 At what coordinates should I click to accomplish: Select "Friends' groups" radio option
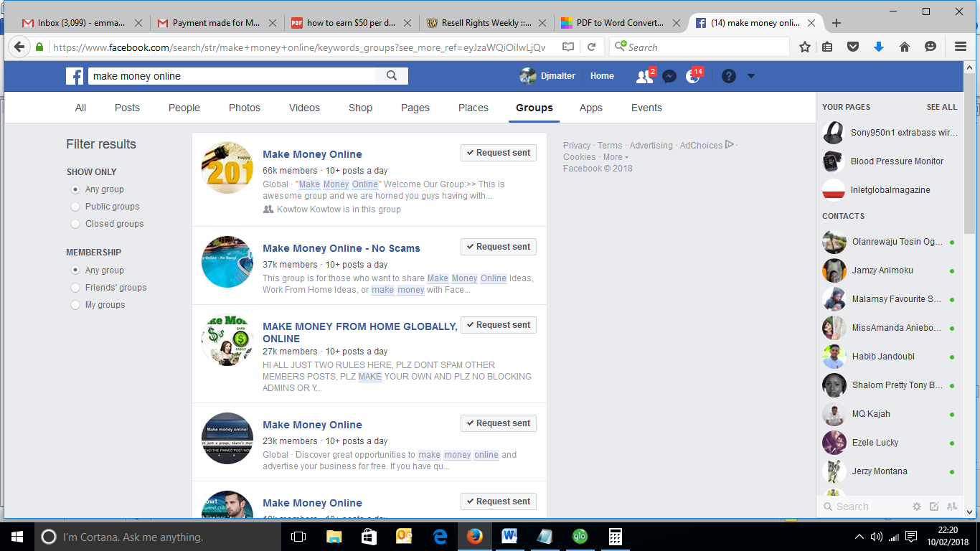[x=75, y=288]
